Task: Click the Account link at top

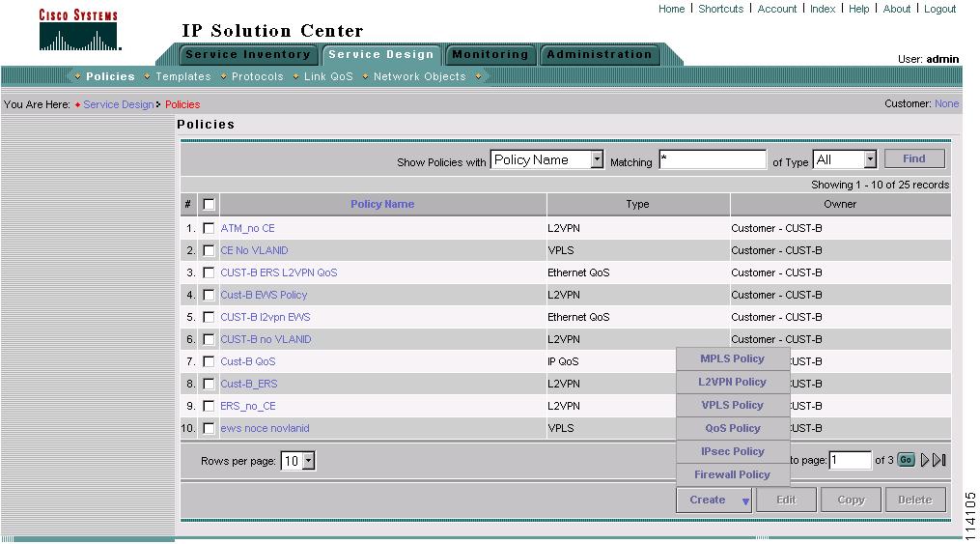Action: [x=777, y=9]
